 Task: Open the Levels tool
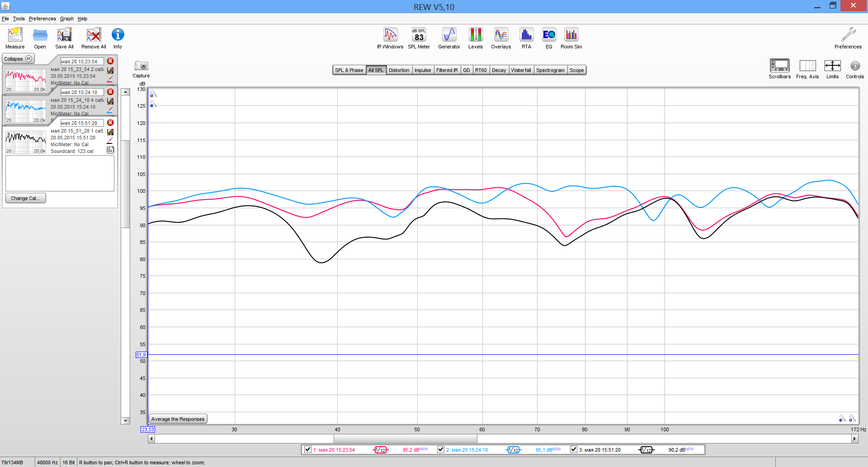476,35
